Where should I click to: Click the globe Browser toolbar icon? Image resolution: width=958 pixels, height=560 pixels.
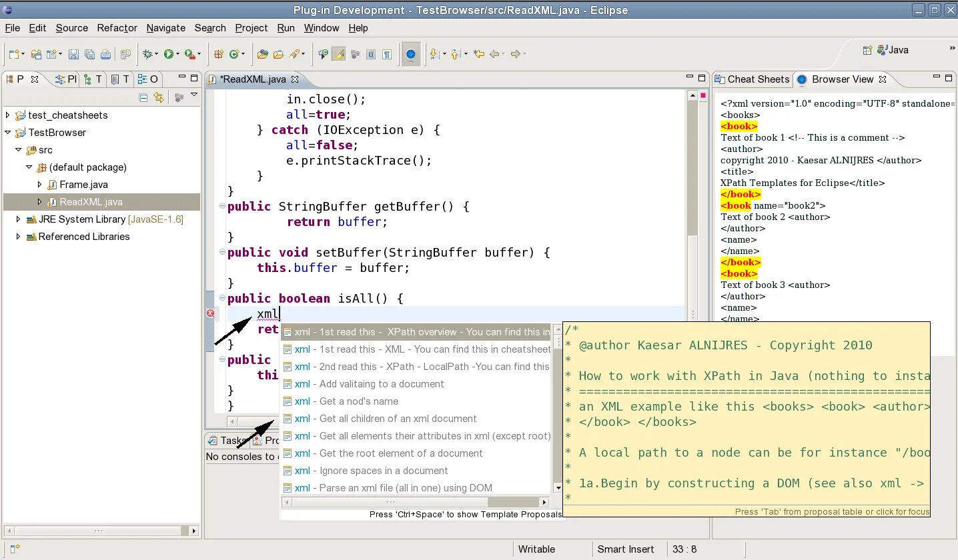411,55
